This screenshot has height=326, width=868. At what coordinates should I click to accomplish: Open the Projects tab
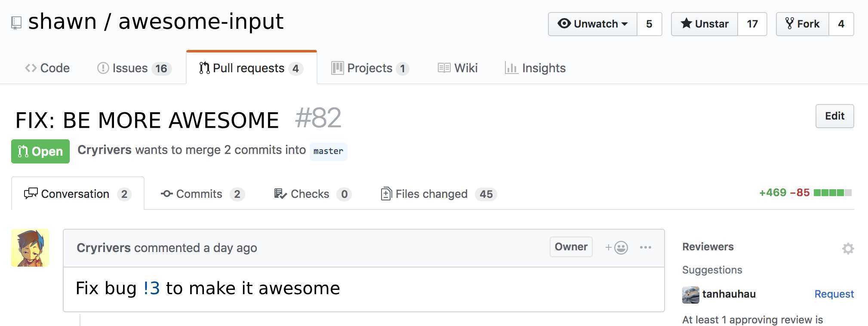pyautogui.click(x=370, y=68)
